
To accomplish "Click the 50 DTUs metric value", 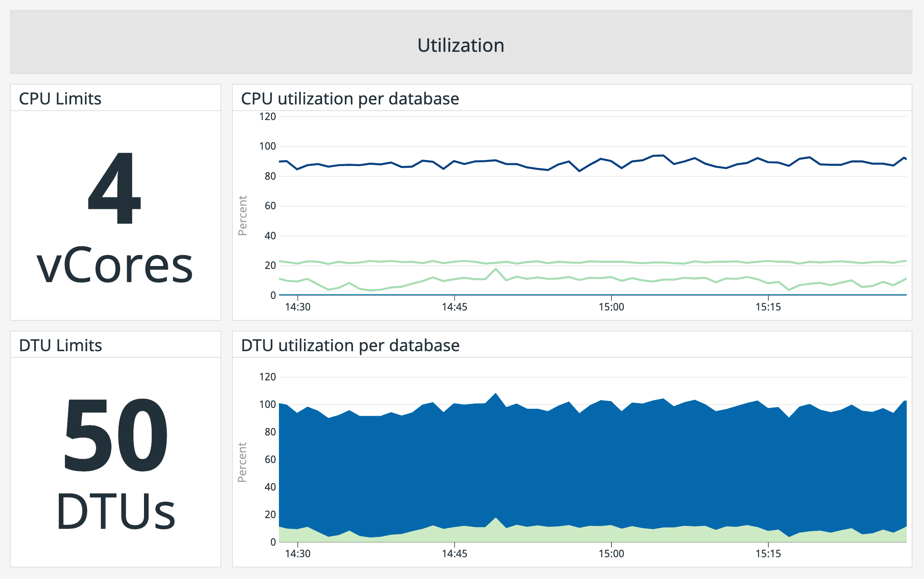I will [116, 456].
